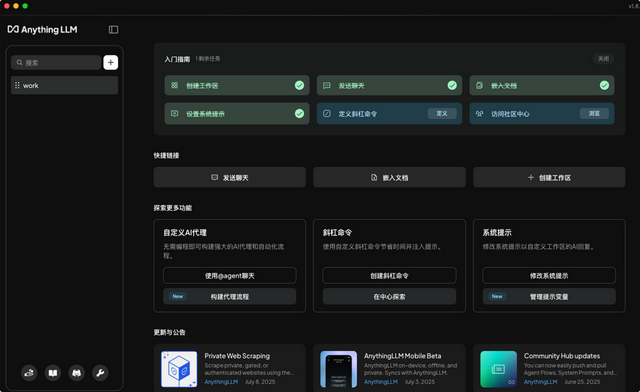The width and height of the screenshot is (640, 392).
Task: Open the documentation book icon
Action: (53, 373)
